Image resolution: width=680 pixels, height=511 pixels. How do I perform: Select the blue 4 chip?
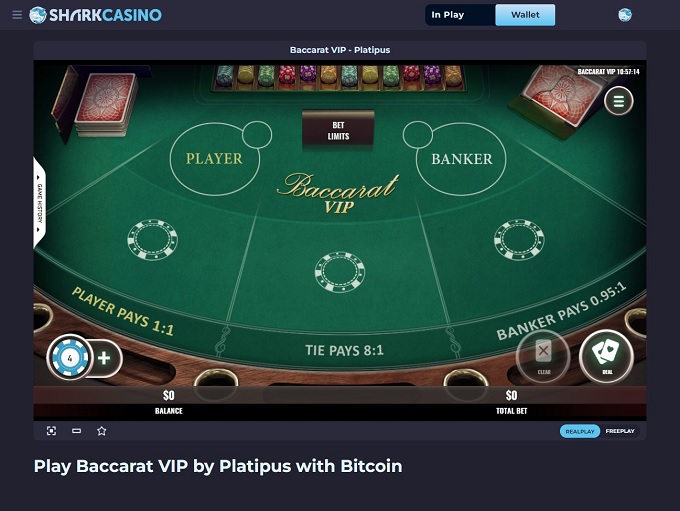coord(70,358)
